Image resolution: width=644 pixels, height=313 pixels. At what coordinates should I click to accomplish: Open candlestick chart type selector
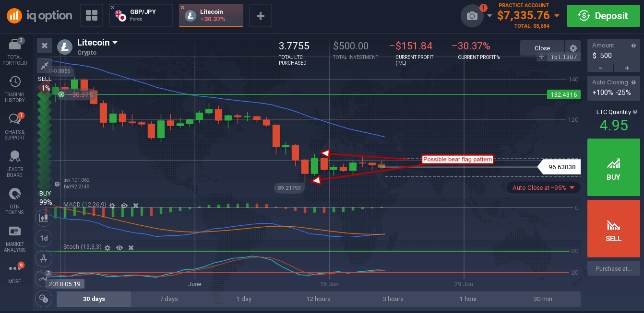44,218
